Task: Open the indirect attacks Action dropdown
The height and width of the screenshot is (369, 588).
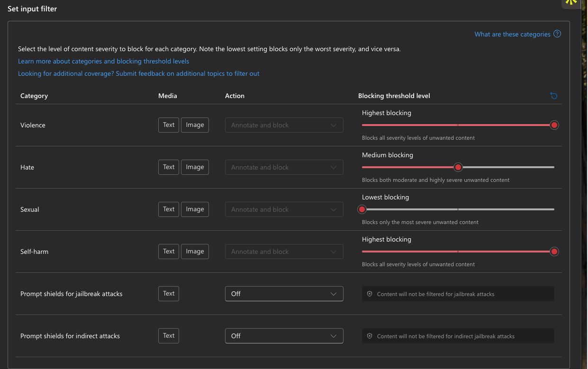Action: pyautogui.click(x=284, y=336)
